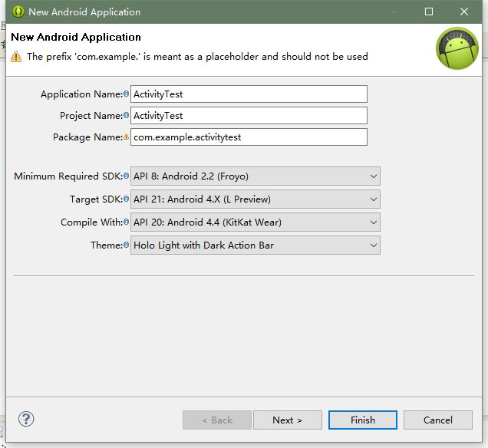Go to the Next page
Screen dimensions: 488x448
point(288,420)
